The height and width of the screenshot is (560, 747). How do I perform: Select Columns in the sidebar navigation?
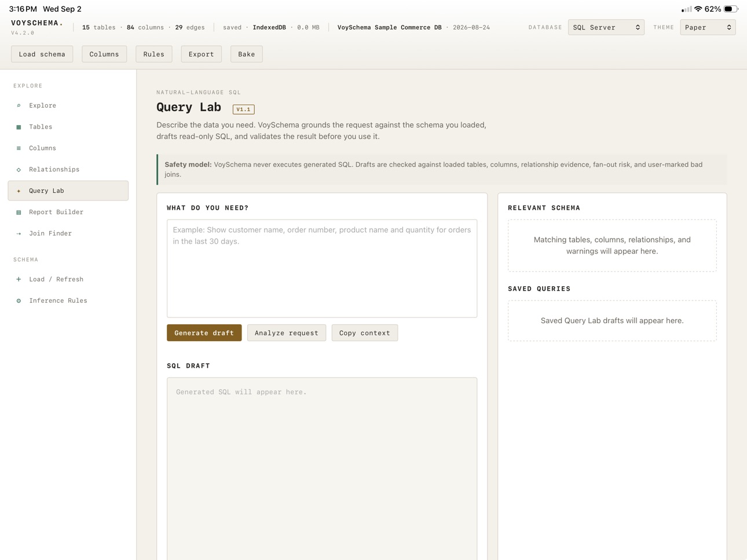[x=68, y=148]
